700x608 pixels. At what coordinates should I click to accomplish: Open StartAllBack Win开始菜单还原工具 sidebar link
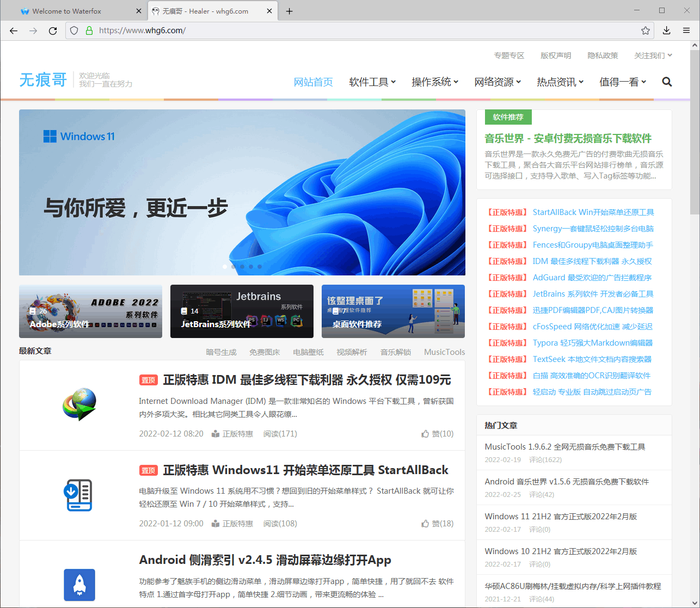click(593, 212)
